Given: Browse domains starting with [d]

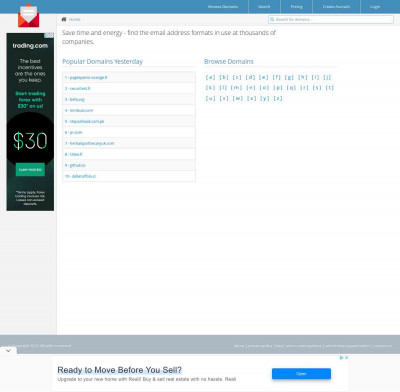Looking at the screenshot, I should pos(250,77).
